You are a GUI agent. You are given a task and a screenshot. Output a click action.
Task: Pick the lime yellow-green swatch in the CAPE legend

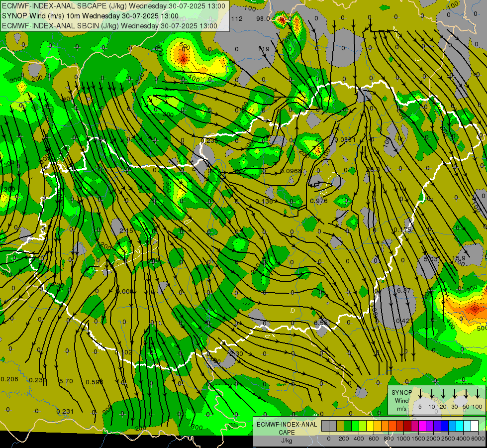(x=363, y=426)
